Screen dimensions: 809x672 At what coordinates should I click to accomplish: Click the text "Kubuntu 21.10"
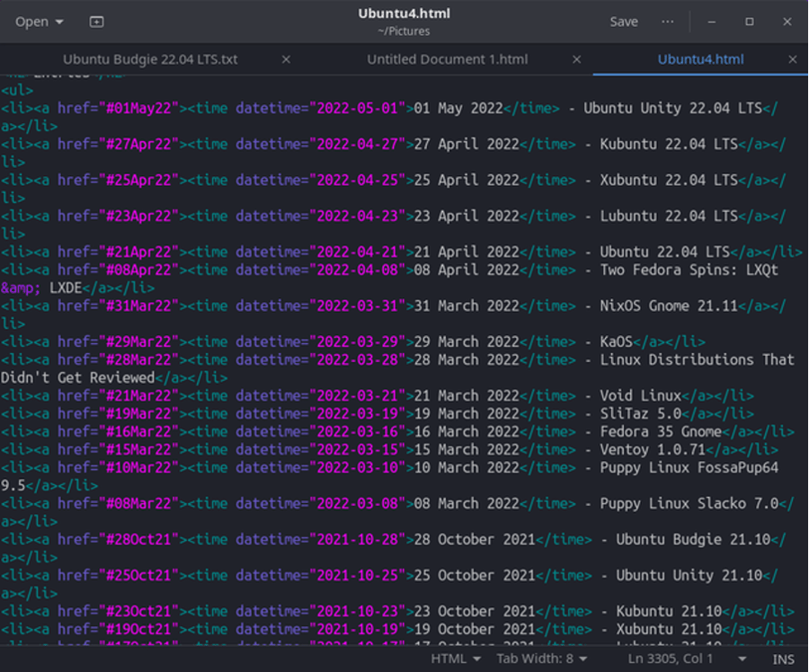tap(669, 611)
